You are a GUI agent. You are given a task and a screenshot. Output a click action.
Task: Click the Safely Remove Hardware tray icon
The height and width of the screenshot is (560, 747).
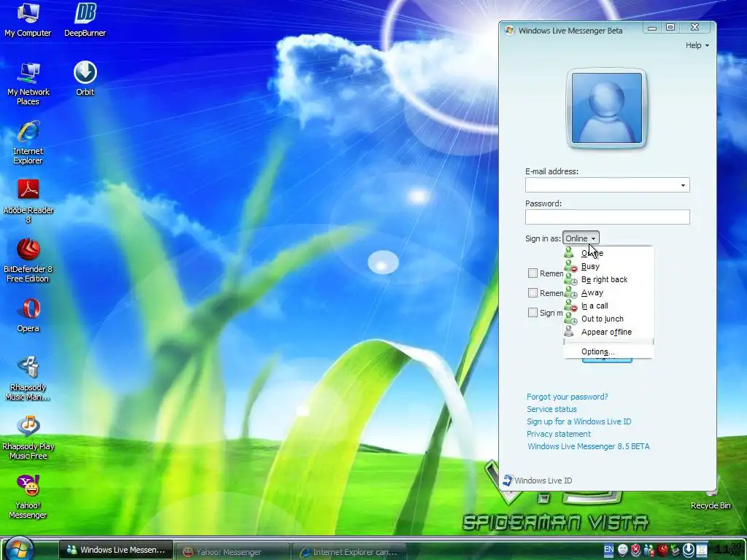[x=675, y=550]
